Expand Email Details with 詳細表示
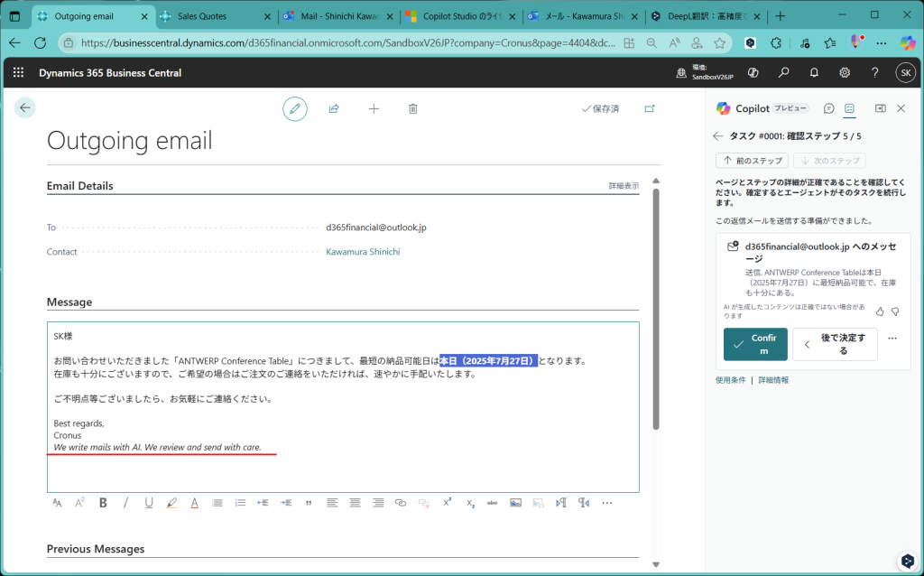 pyautogui.click(x=624, y=186)
